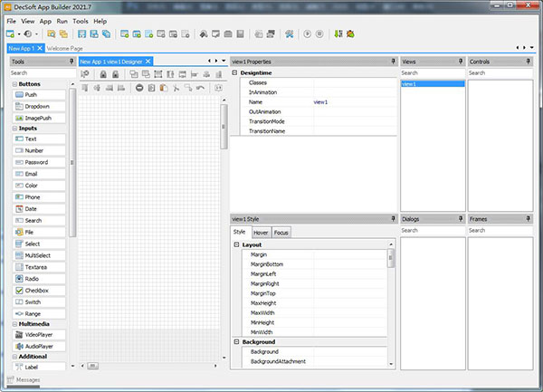Toggle the view1 Style panel pin

[393, 218]
